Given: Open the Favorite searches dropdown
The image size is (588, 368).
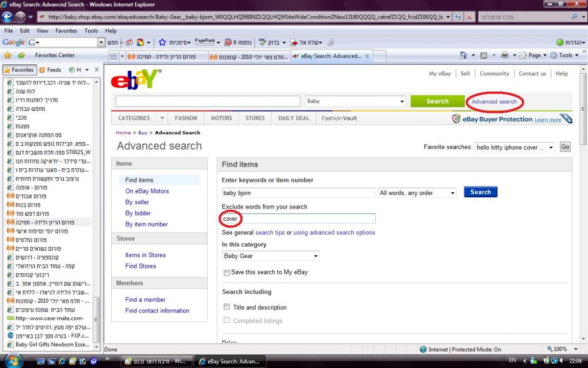Looking at the screenshot, I should (x=514, y=147).
